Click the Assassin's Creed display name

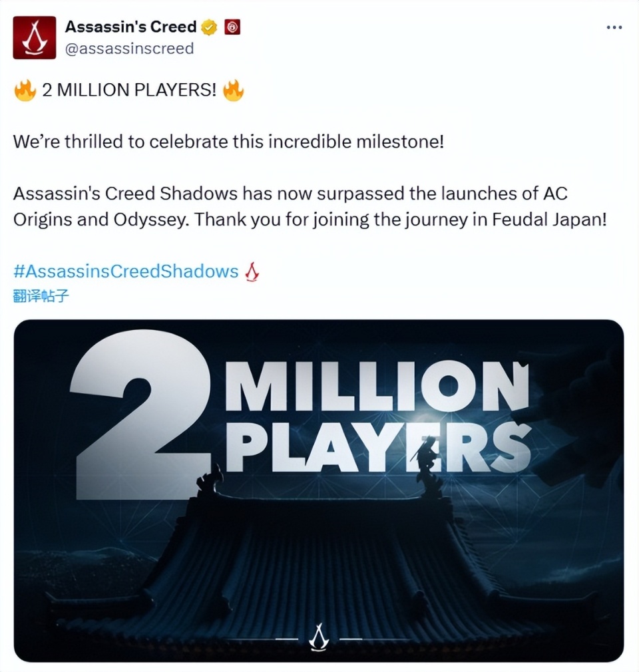131,27
